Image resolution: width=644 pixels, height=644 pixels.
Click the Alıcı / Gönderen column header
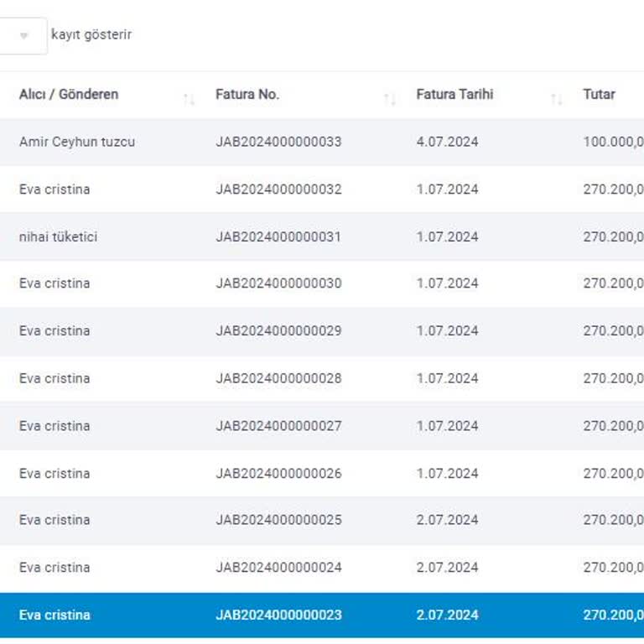(69, 95)
